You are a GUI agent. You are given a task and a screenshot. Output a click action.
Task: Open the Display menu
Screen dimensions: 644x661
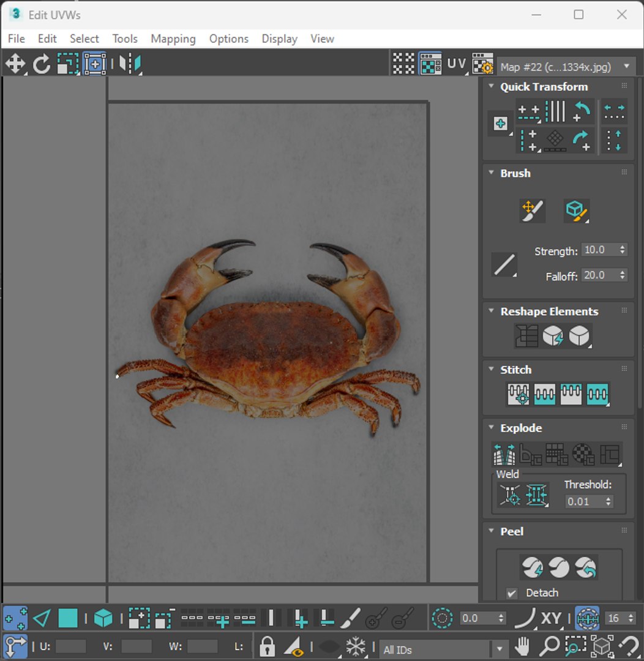(x=279, y=39)
